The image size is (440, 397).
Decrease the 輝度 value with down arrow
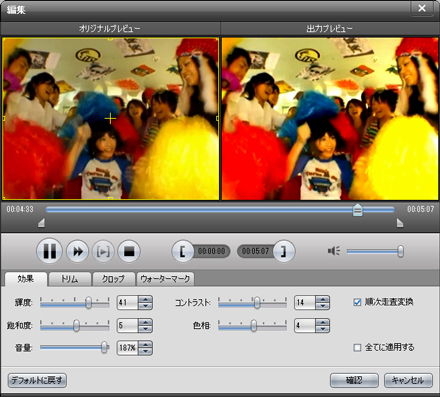point(145,306)
